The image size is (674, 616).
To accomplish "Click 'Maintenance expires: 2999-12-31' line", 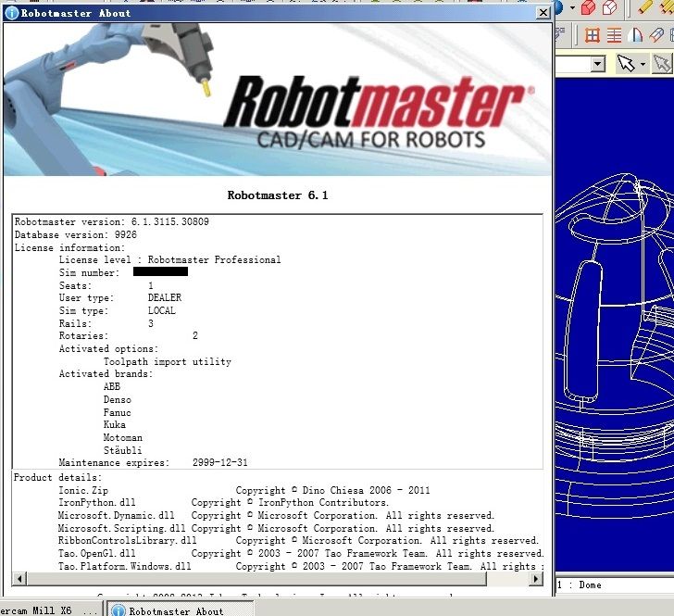I will (154, 462).
